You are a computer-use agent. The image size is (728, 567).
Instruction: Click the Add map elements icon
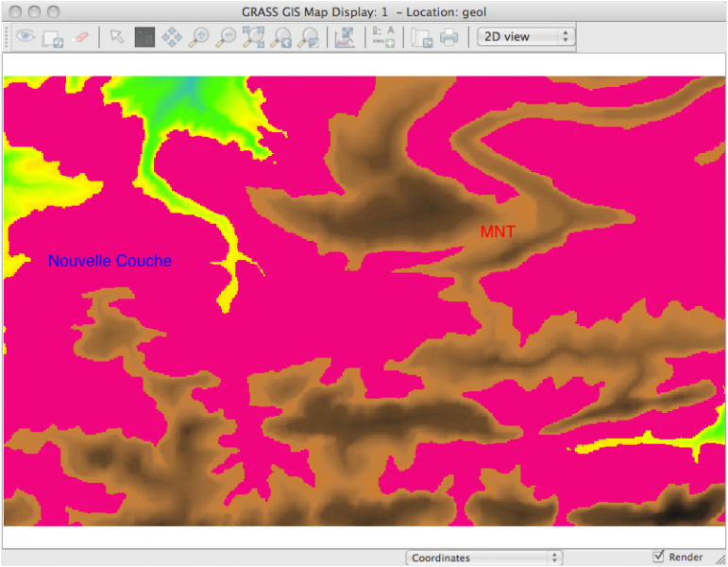point(382,37)
